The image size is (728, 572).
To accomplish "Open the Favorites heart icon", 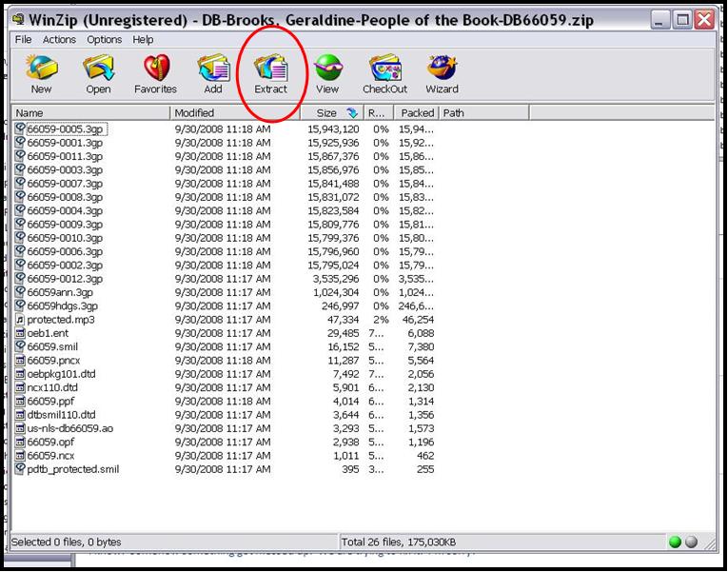I will (x=155, y=68).
